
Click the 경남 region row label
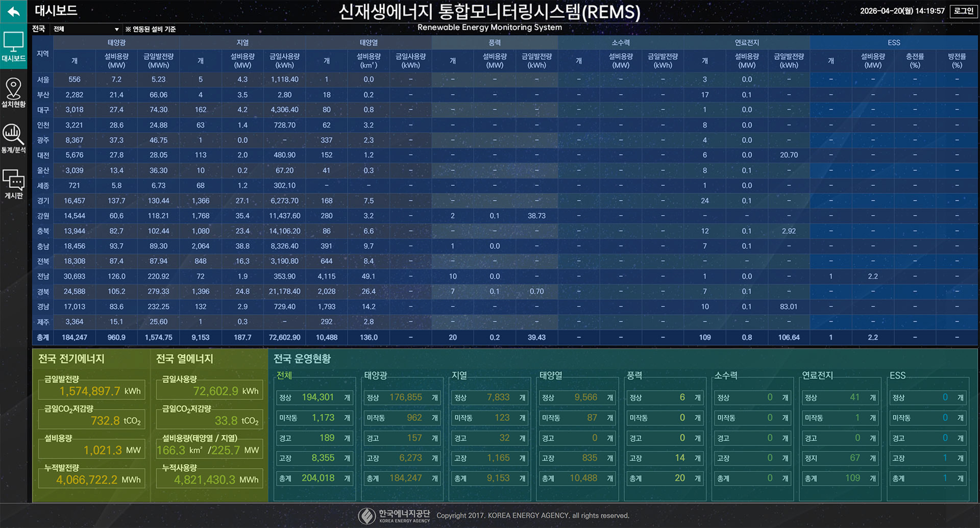(43, 307)
